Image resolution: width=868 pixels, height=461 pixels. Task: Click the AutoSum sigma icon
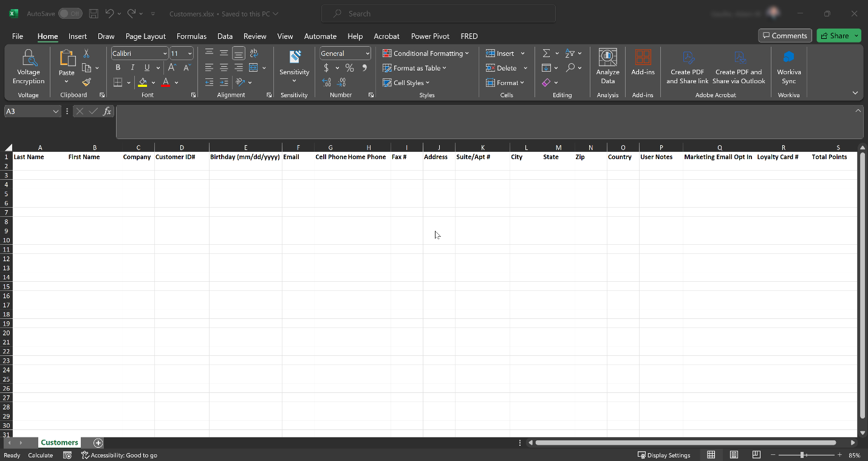point(546,53)
